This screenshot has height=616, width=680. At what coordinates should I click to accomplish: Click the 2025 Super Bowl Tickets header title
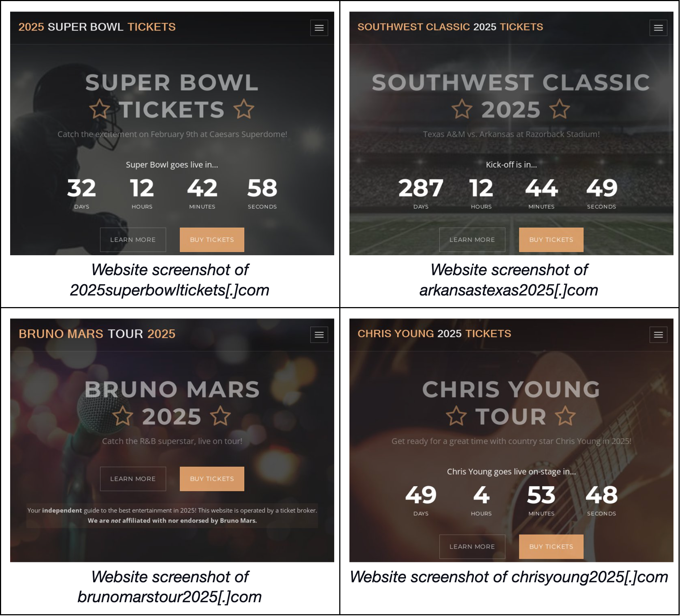click(x=97, y=27)
